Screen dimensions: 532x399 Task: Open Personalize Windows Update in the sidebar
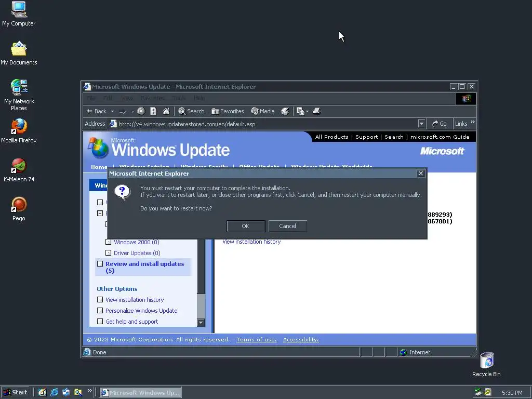(141, 311)
